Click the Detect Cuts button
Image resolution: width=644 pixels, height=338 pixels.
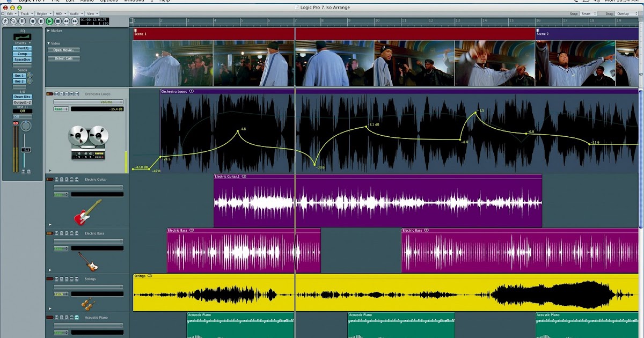click(x=64, y=58)
